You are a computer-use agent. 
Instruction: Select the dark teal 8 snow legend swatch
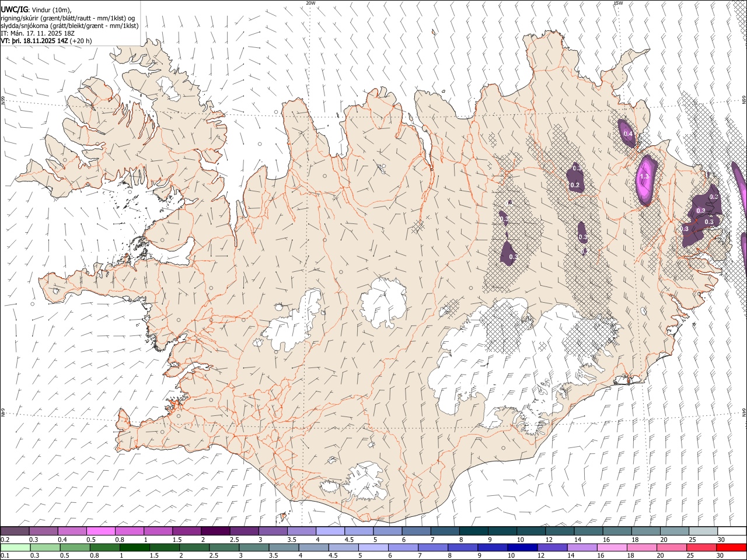(x=474, y=531)
